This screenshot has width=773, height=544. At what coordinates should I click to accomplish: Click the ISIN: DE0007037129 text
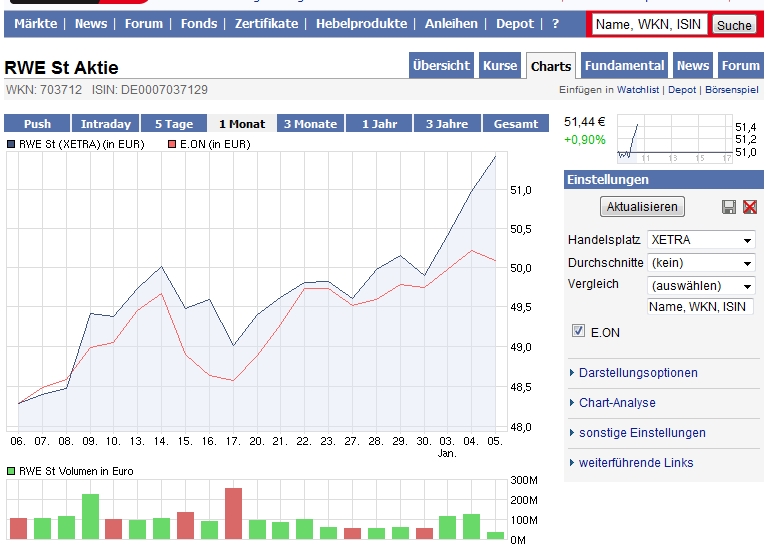(x=149, y=90)
